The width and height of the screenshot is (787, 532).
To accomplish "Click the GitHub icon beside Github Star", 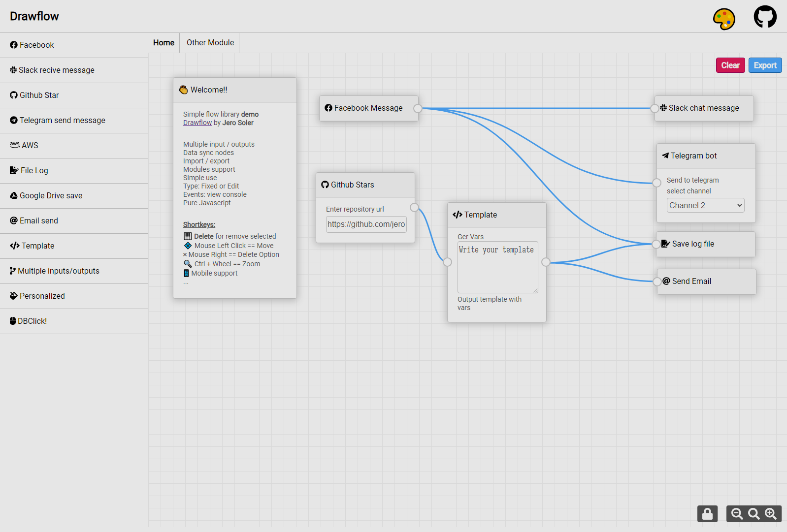I will (14, 95).
